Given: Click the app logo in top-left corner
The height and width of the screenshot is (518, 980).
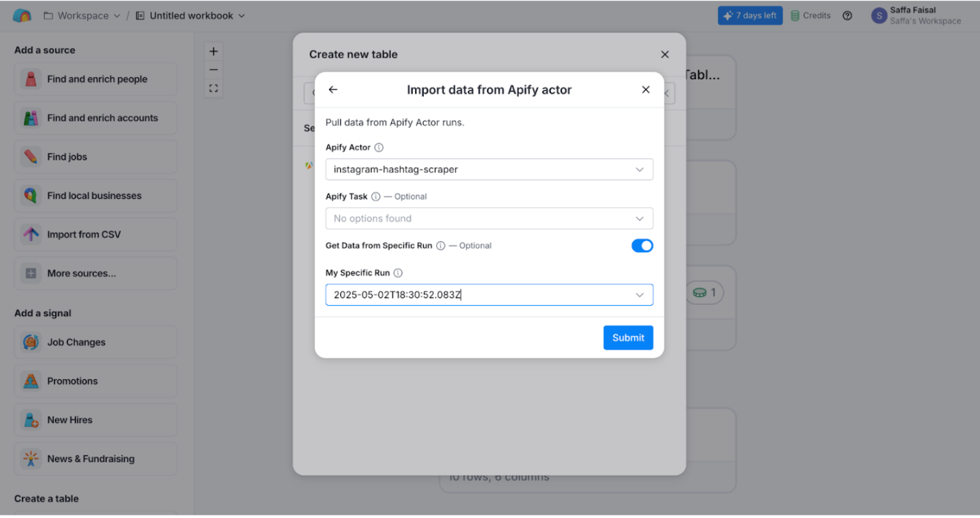Looking at the screenshot, I should coord(22,16).
